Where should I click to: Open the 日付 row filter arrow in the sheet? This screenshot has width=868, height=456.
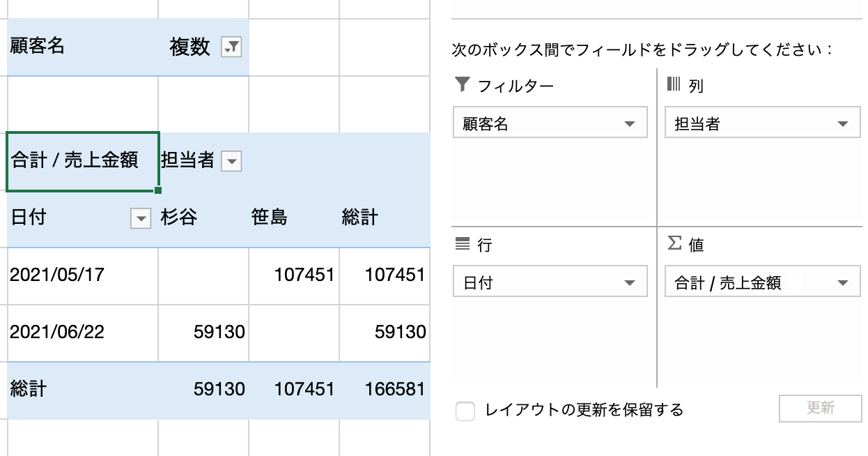tap(141, 219)
